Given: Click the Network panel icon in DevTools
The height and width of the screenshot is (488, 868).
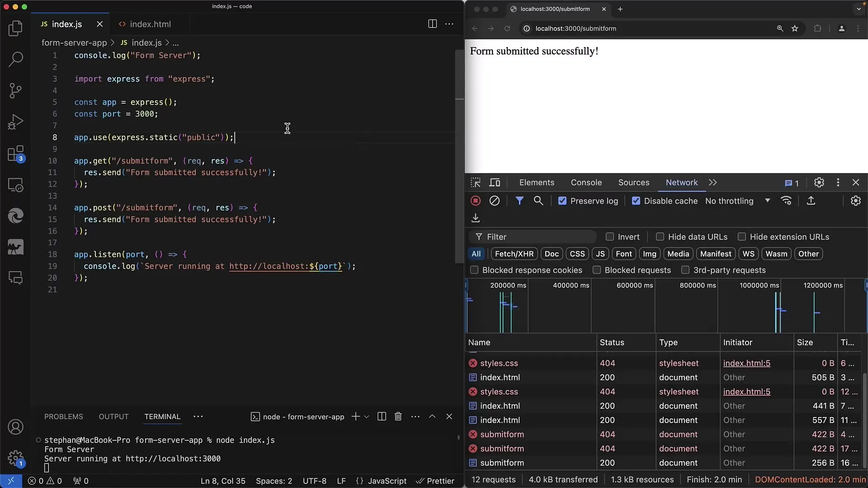Looking at the screenshot, I should (682, 182).
